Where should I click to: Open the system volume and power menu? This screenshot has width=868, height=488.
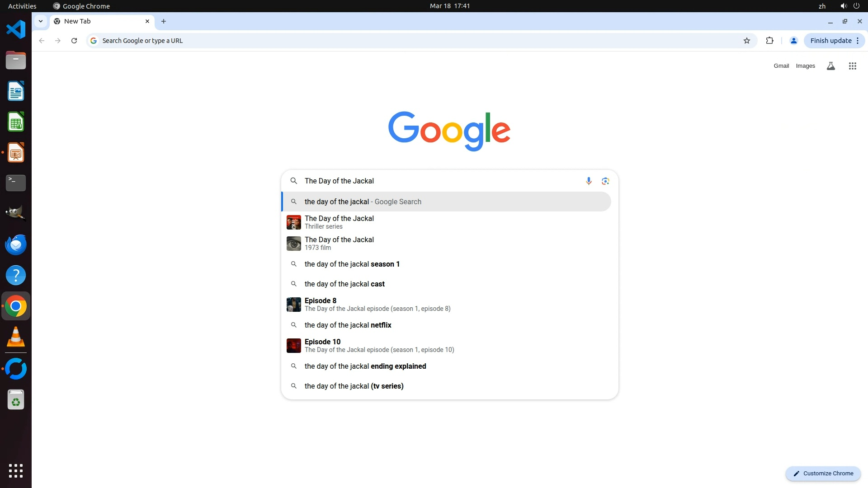pos(849,6)
